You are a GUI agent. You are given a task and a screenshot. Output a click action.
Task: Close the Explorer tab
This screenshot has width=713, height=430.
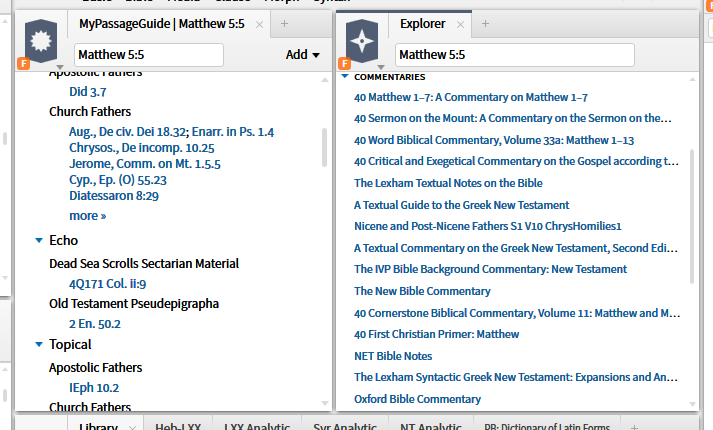461,25
